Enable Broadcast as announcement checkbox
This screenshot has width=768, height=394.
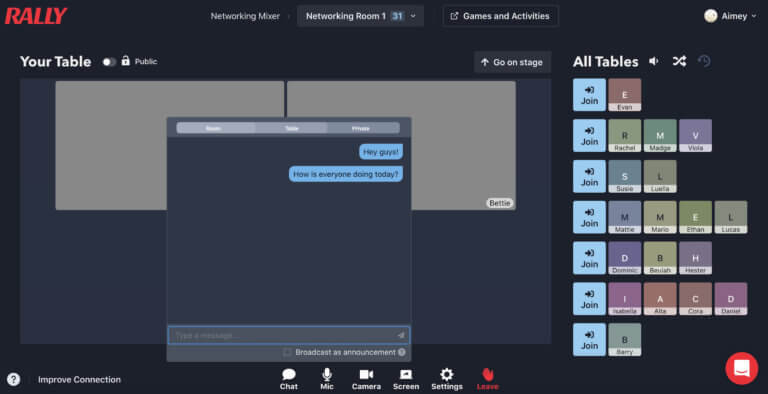point(288,352)
